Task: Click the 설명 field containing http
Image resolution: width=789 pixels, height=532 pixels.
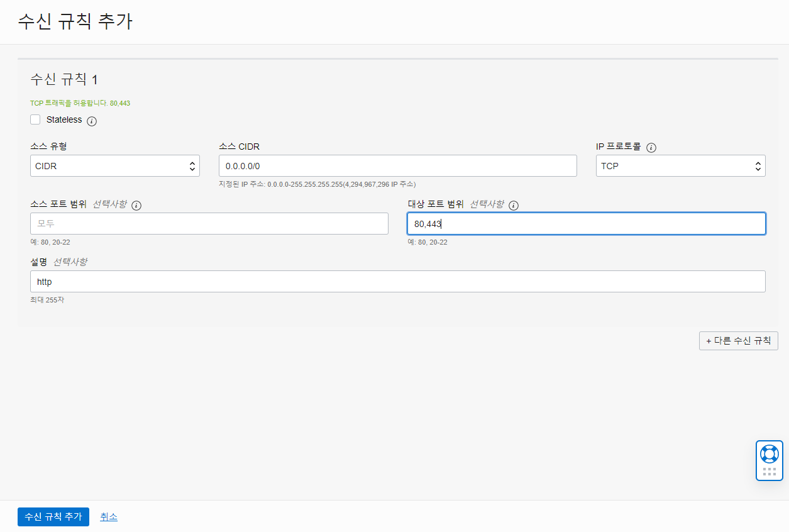Action: click(x=398, y=282)
